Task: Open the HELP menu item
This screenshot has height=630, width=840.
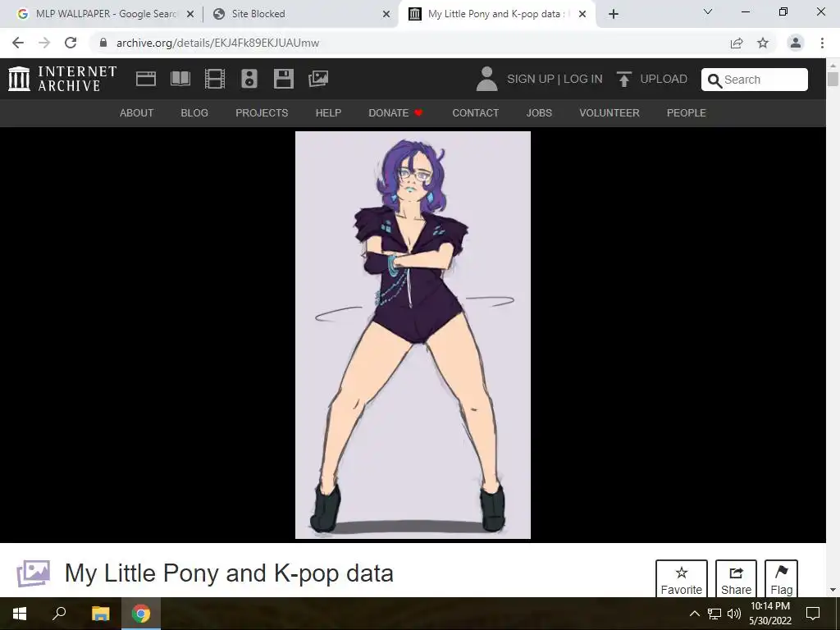Action: click(328, 113)
